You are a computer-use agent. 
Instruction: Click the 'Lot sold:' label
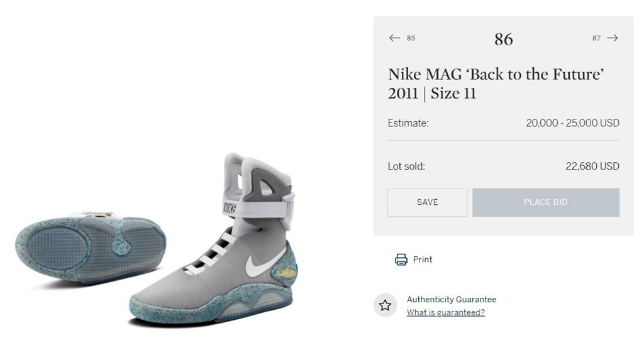click(406, 166)
